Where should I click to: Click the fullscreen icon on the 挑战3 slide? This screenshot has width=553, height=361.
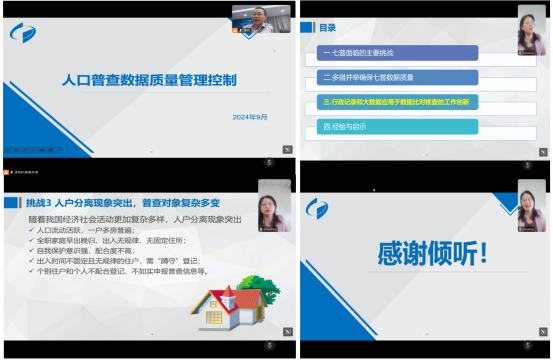[288, 332]
